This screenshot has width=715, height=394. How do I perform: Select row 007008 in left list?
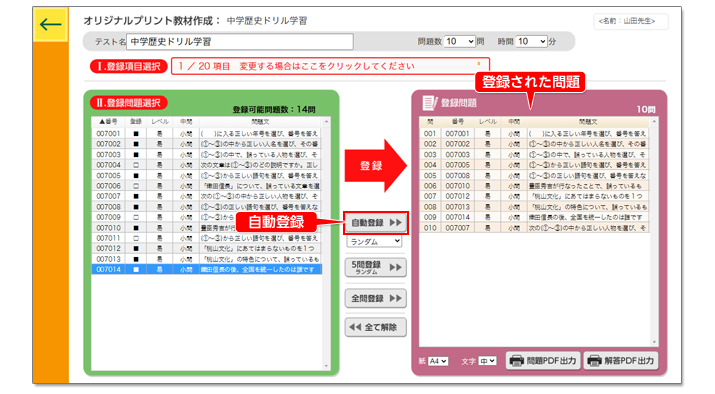pyautogui.click(x=207, y=207)
